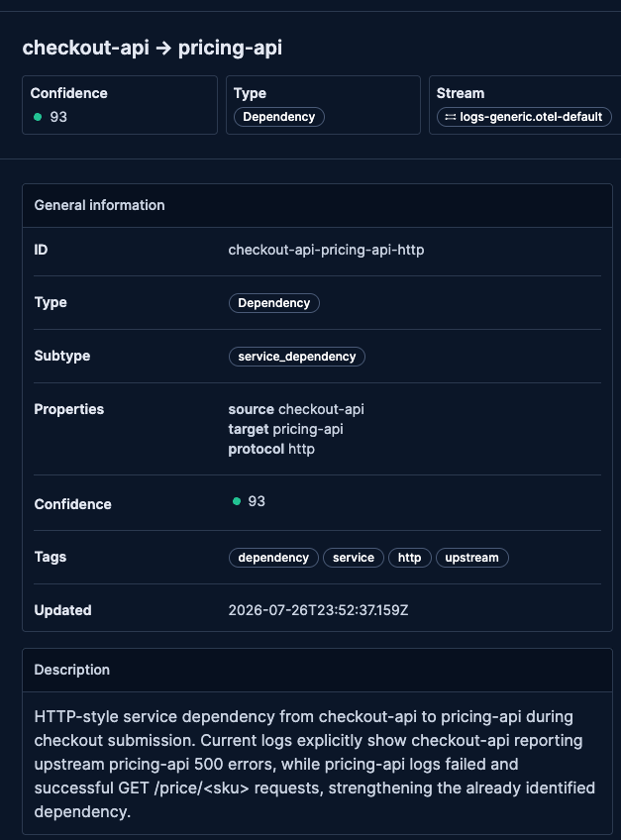Click the checkout-api → pricing-api title
Viewport: 621px width, 840px height.
153,48
